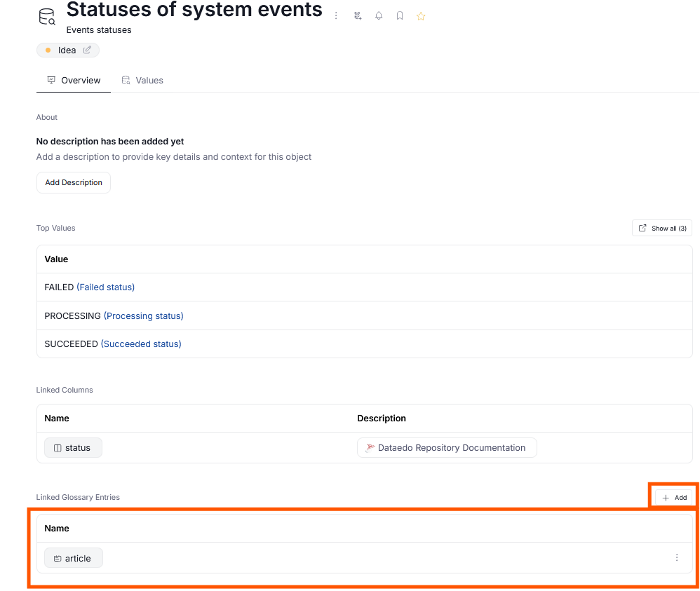Viewport: 700px width, 591px height.
Task: Click the database lookup icon beside the title
Action: 47,17
